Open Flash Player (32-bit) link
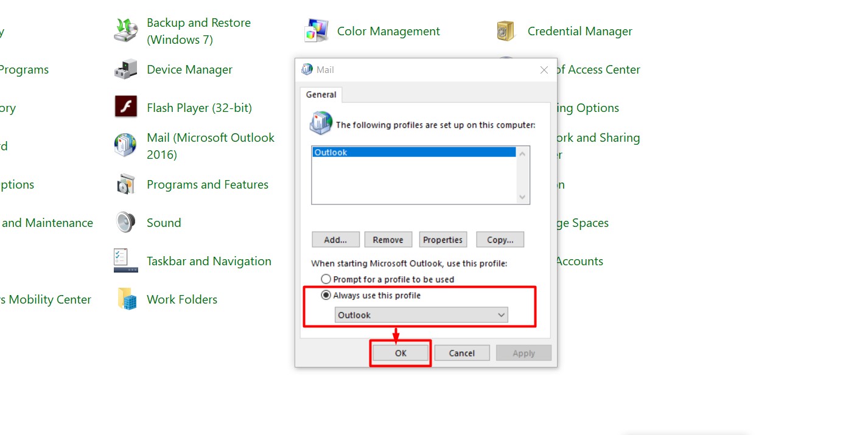 (x=199, y=108)
